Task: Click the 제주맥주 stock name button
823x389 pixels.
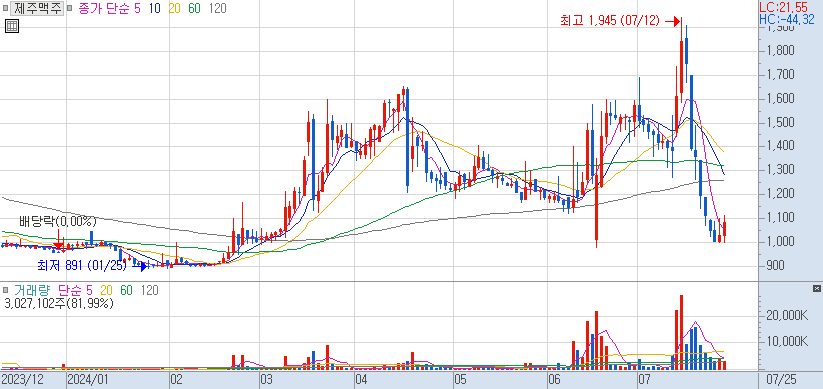Action: point(37,8)
